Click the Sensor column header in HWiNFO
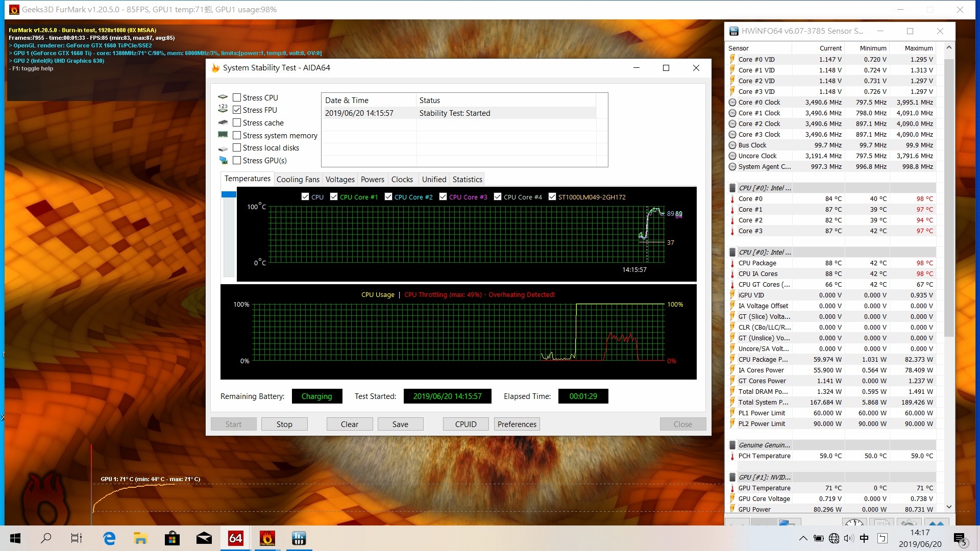This screenshot has width=980, height=551. (759, 48)
